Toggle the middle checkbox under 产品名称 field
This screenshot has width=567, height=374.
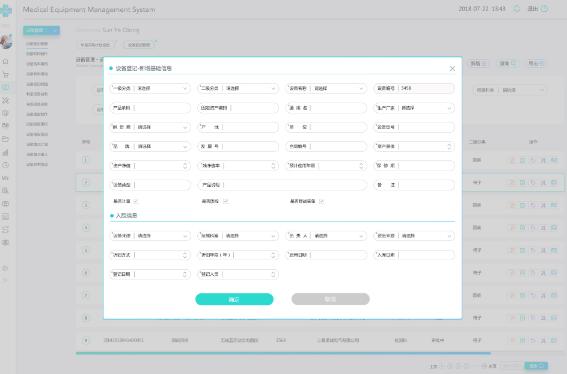(225, 201)
